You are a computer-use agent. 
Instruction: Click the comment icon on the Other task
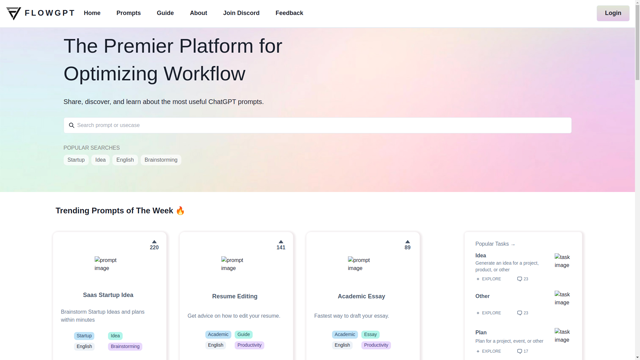(519, 313)
